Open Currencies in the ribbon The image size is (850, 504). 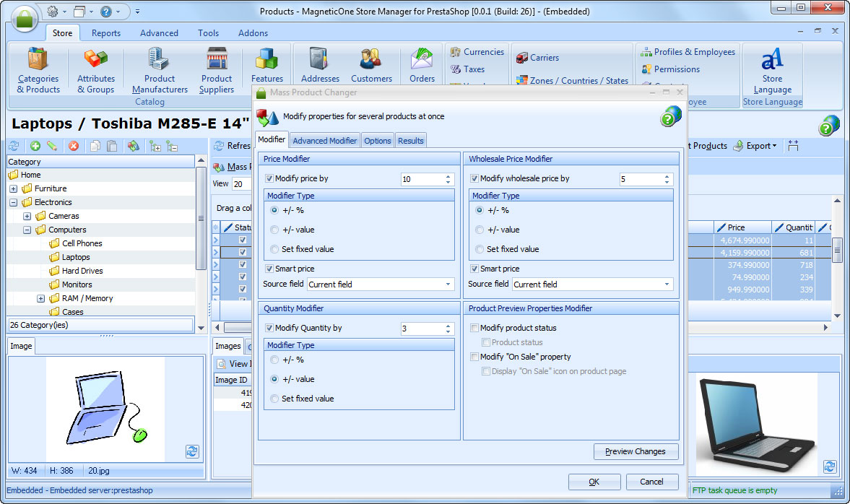tap(477, 52)
